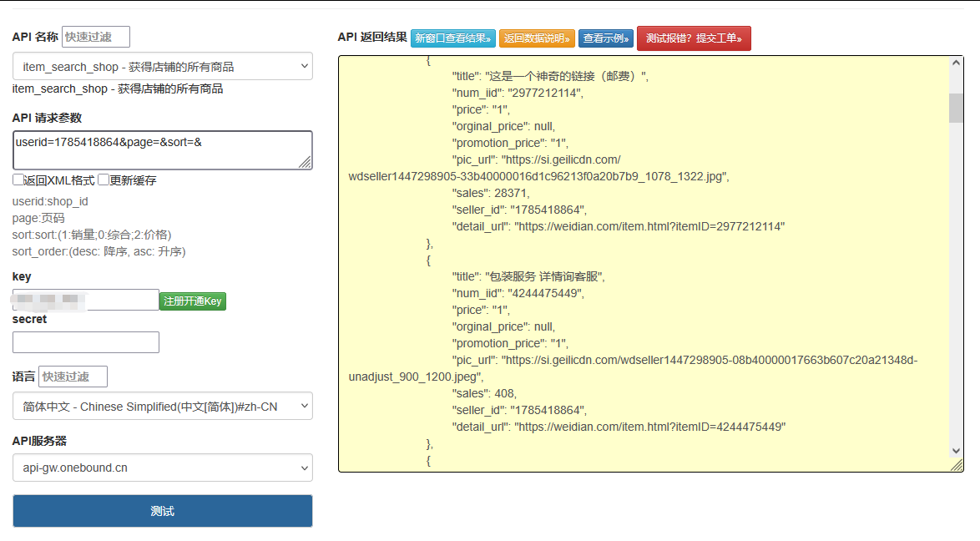Open the 简体中文 language dropdown
Viewport: 980px width, 541px height.
[x=163, y=407]
